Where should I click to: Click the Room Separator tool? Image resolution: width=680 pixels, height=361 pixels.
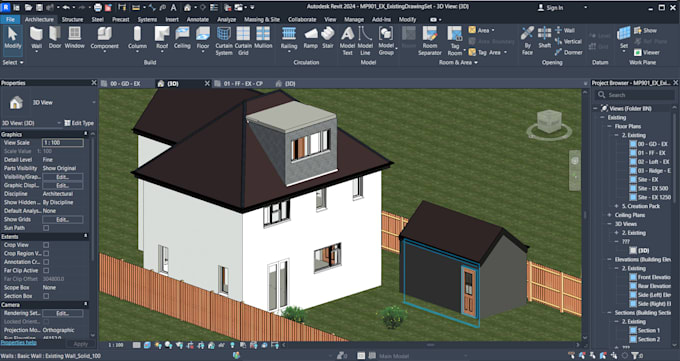pyautogui.click(x=430, y=41)
